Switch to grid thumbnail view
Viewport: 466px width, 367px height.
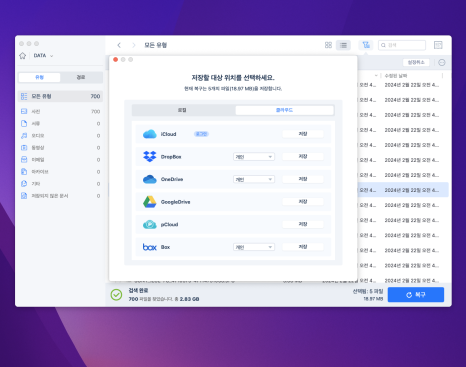click(328, 45)
